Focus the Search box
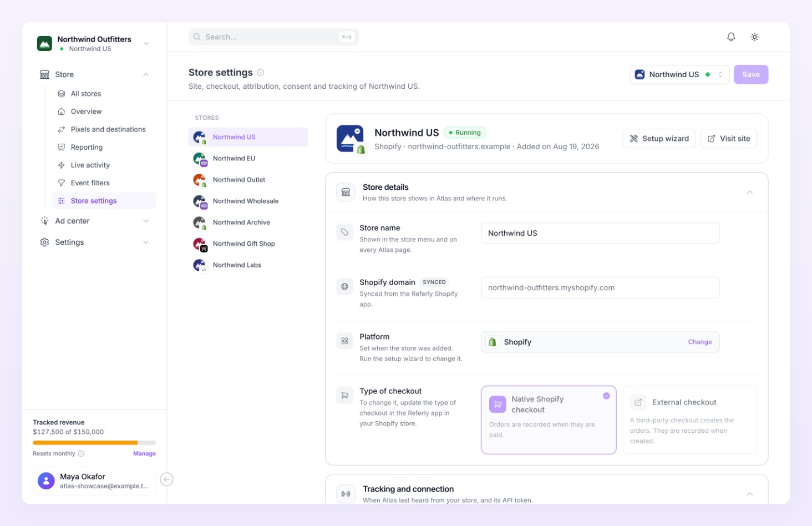The height and width of the screenshot is (526, 812). pos(273,37)
